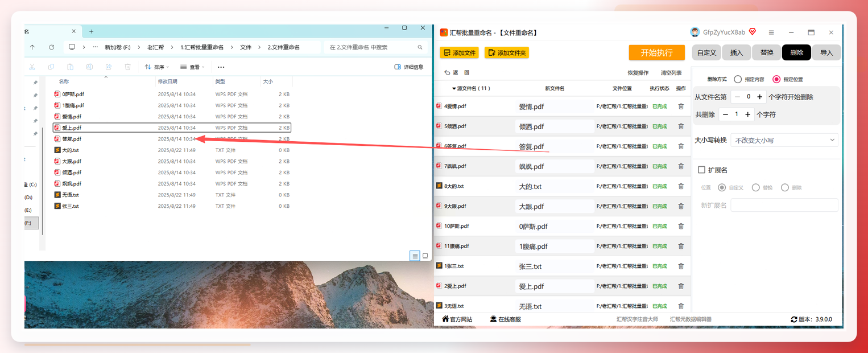
Task: Expand the 排序 sort dropdown
Action: pyautogui.click(x=157, y=67)
